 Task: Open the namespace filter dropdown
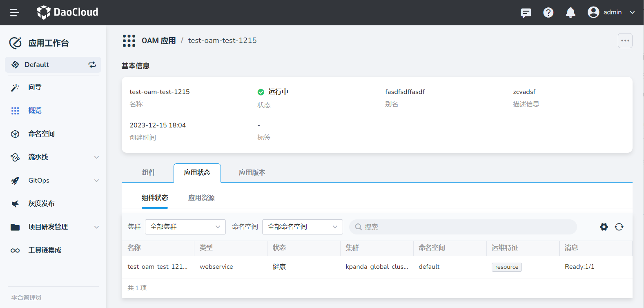pos(302,227)
